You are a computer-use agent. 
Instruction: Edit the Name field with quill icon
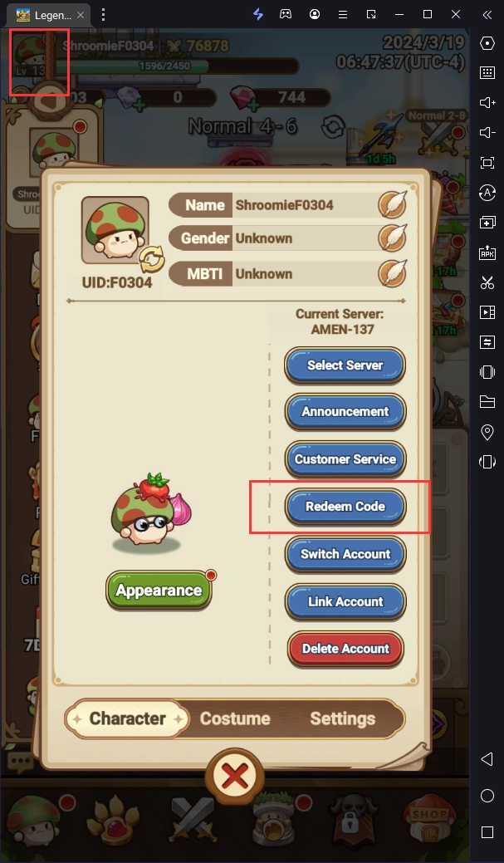392,204
